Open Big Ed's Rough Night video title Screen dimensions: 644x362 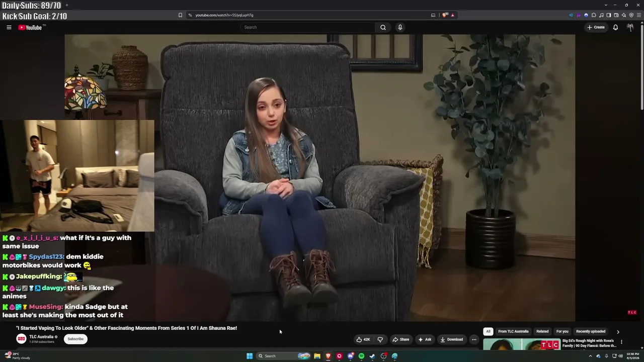pos(589,343)
